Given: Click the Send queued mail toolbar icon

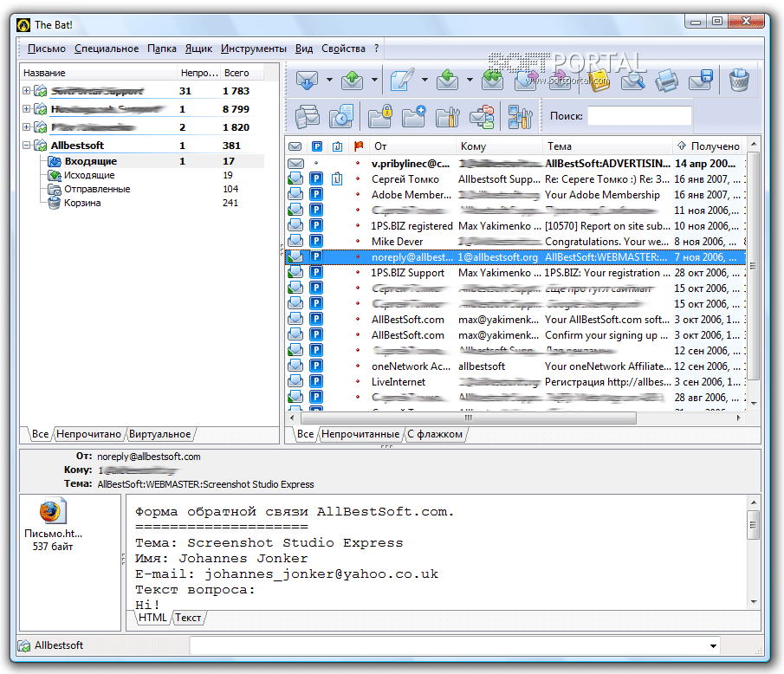Looking at the screenshot, I should pyautogui.click(x=352, y=81).
